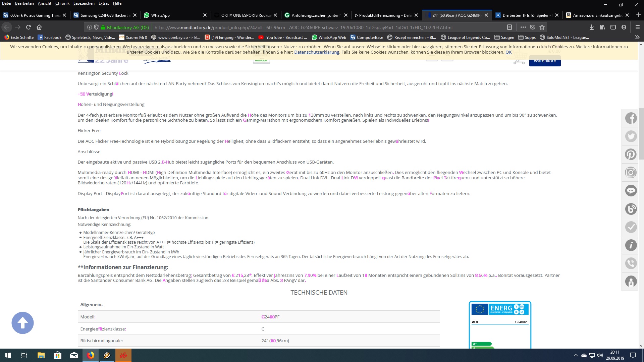644x362 pixels.
Task: Share page via Facebook sidebar icon
Action: point(631,118)
